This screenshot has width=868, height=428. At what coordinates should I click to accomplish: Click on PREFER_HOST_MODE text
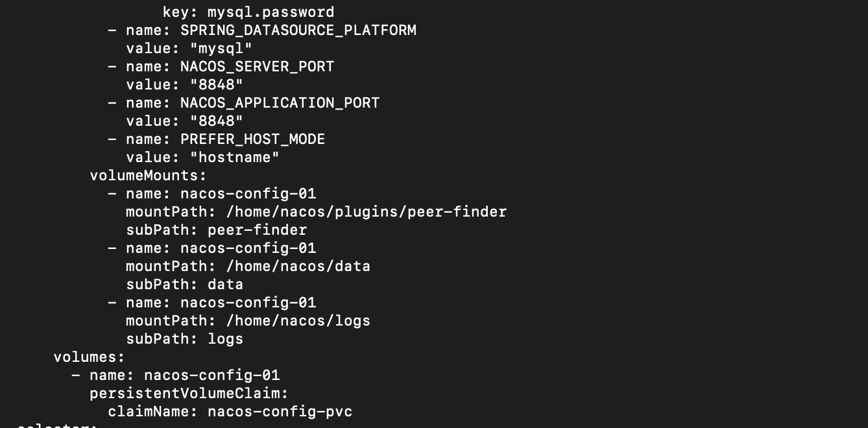coord(252,139)
